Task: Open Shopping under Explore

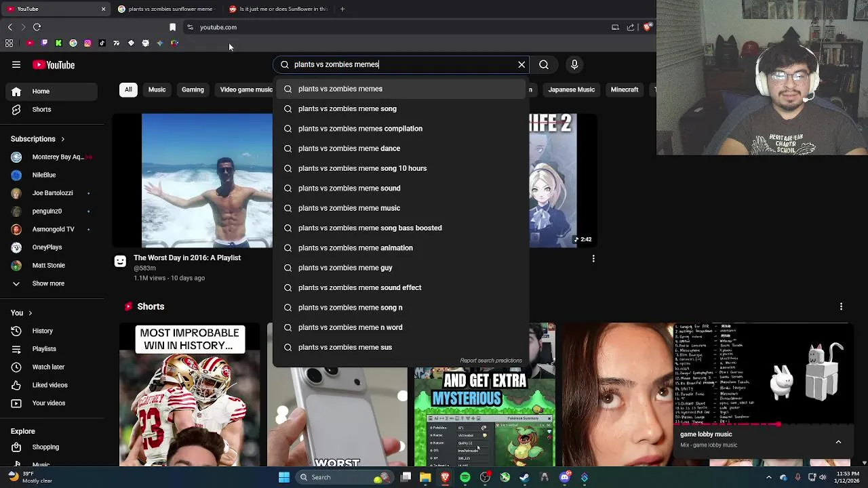Action: [x=52, y=447]
